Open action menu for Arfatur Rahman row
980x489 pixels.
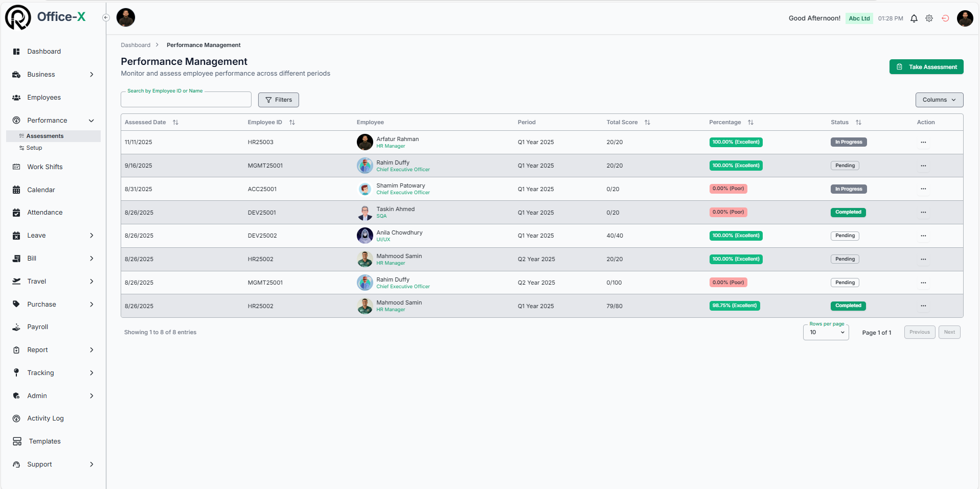923,143
